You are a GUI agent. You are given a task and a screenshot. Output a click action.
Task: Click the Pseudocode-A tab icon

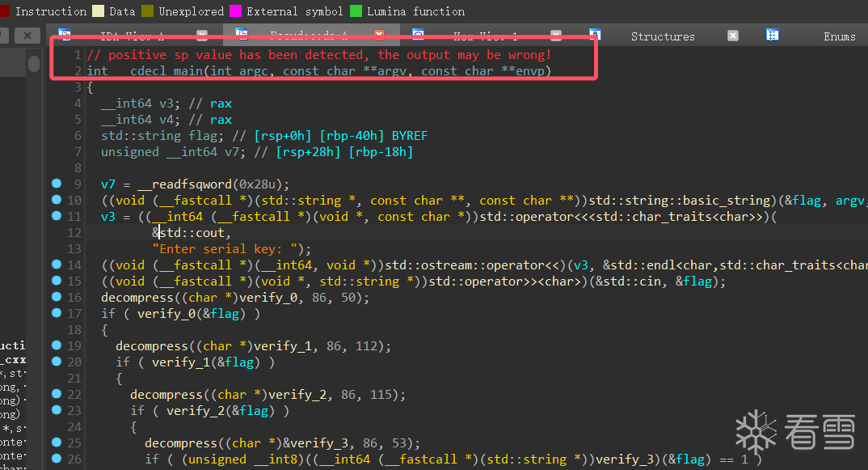coord(242,36)
